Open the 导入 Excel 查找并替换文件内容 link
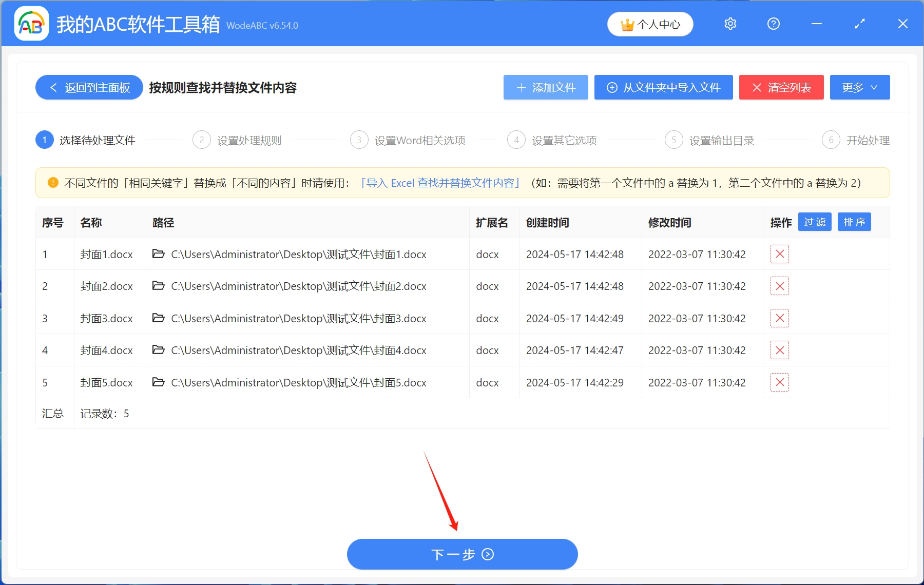924x585 pixels. click(440, 183)
